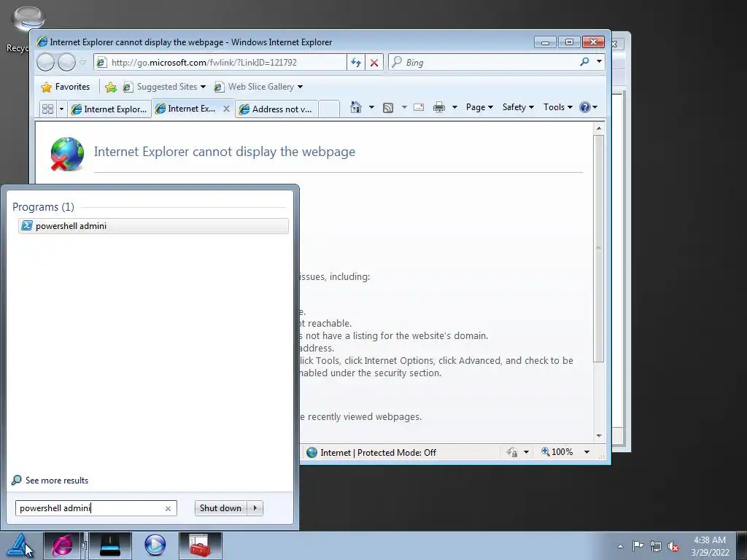Click the Print icon

[x=438, y=107]
